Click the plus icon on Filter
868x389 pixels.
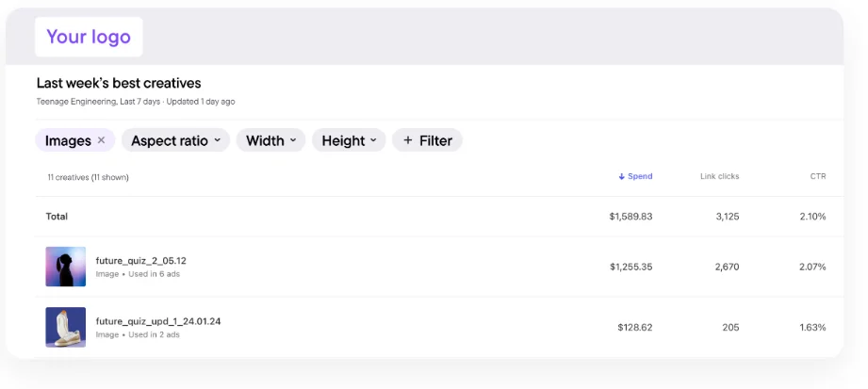(x=407, y=141)
